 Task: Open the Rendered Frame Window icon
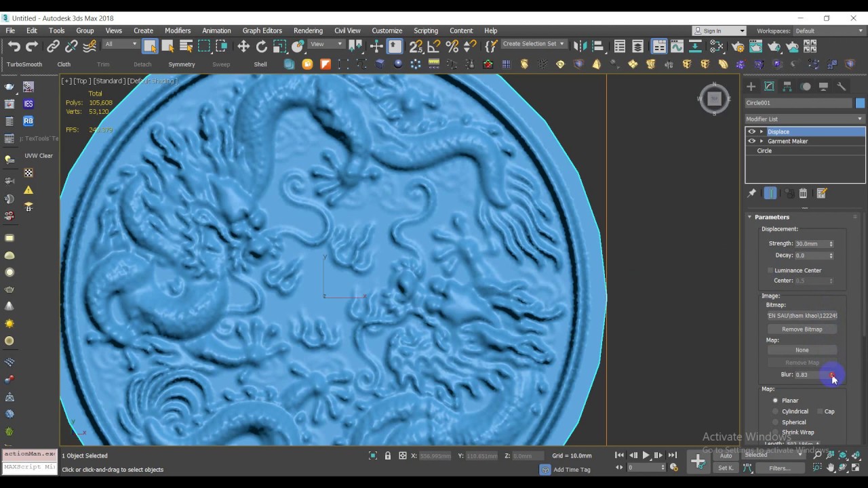[756, 47]
